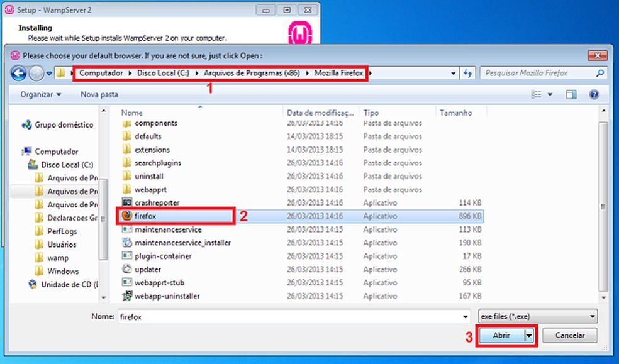The width and height of the screenshot is (619, 364).
Task: Click the Forward navigation arrow button
Action: click(36, 73)
